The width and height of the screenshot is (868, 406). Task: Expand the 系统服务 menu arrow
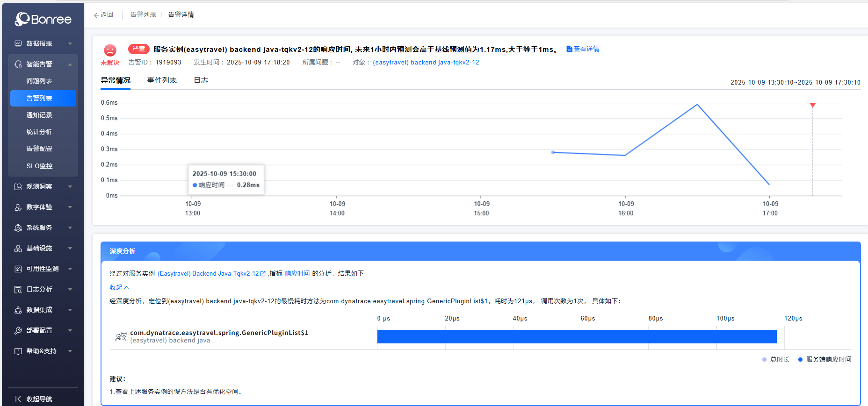coord(70,228)
